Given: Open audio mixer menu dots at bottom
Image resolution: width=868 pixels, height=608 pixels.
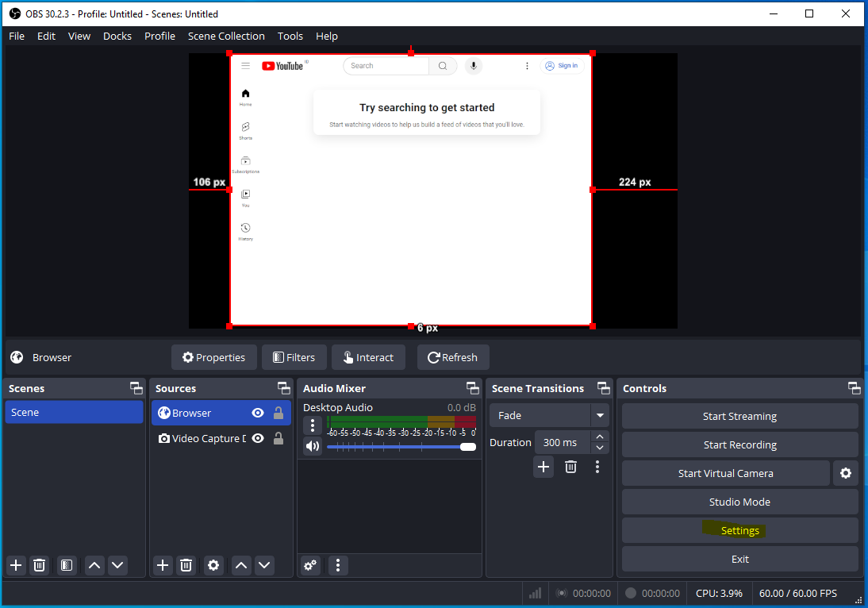Looking at the screenshot, I should click(338, 565).
